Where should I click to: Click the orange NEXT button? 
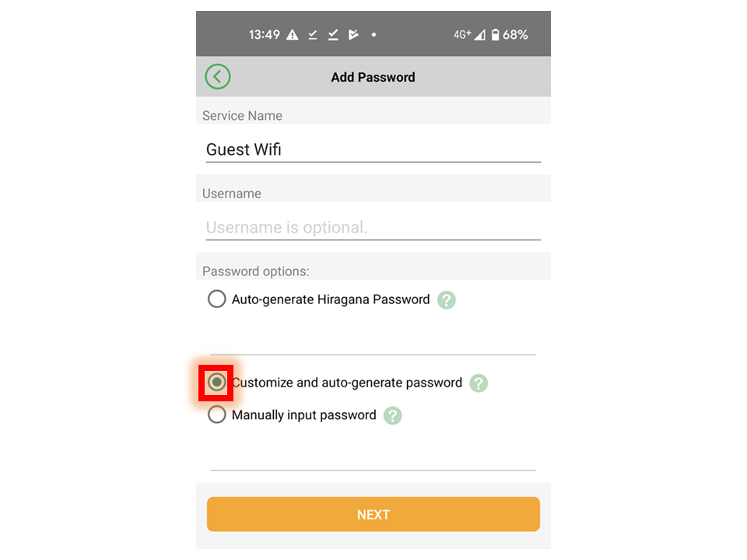click(x=373, y=514)
